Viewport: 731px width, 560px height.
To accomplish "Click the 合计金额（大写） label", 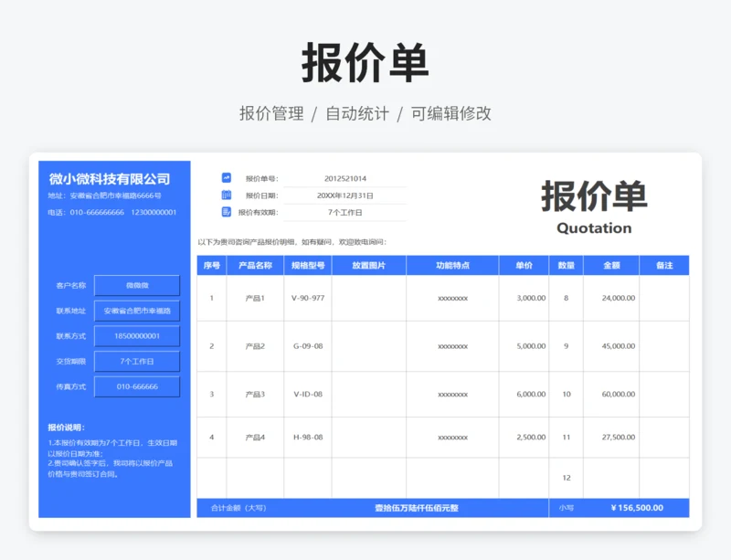I will tap(238, 508).
